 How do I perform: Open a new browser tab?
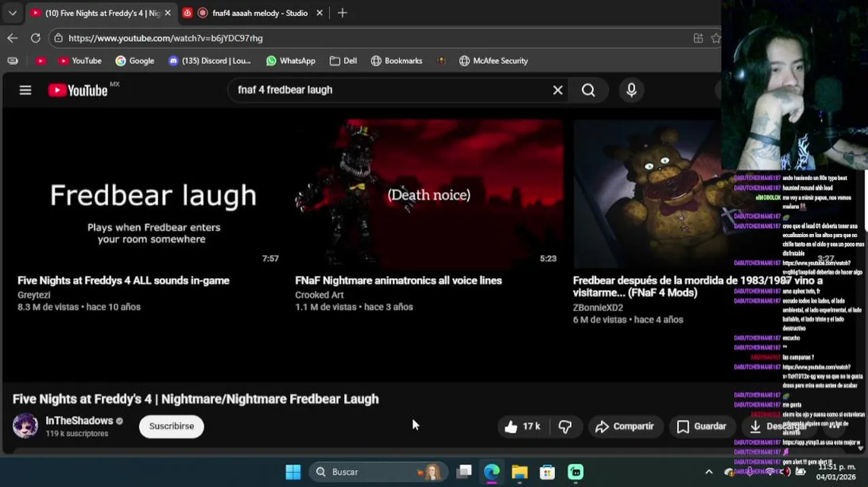(x=342, y=13)
